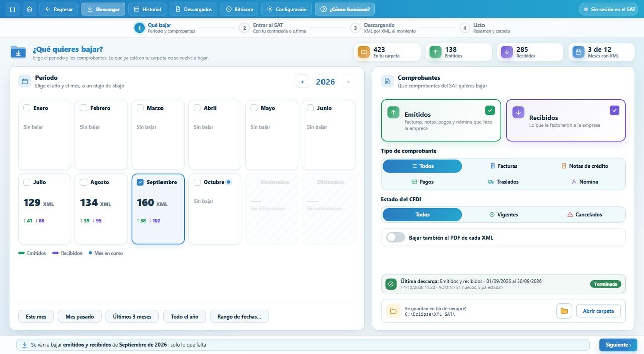Choose Rango de fechas... shortcut
The width and height of the screenshot is (644, 354).
point(239,317)
